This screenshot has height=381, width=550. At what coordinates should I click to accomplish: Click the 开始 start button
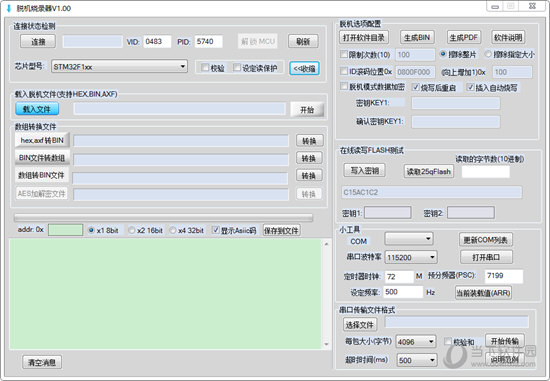307,110
